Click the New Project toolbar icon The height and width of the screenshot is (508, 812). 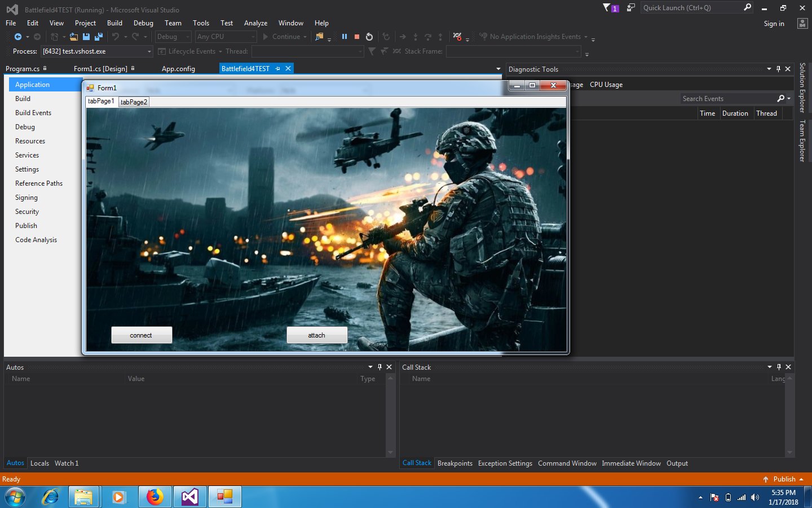pyautogui.click(x=55, y=37)
